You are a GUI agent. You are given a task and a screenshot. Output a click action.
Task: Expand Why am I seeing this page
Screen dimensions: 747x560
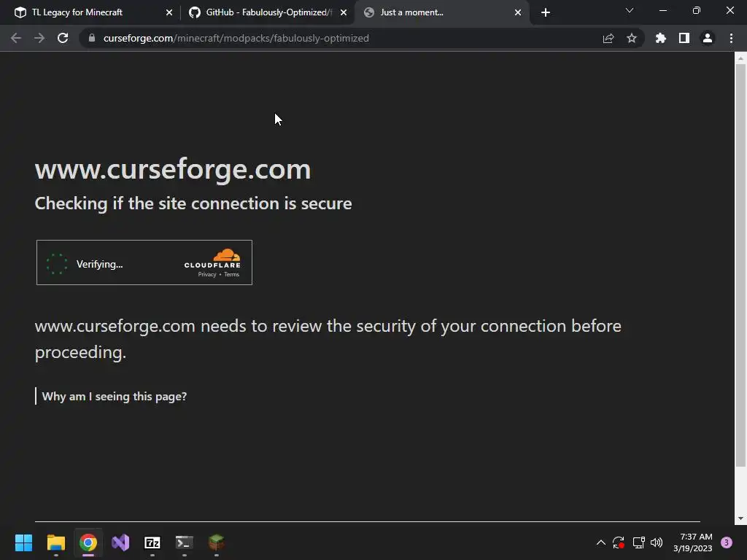[115, 396]
